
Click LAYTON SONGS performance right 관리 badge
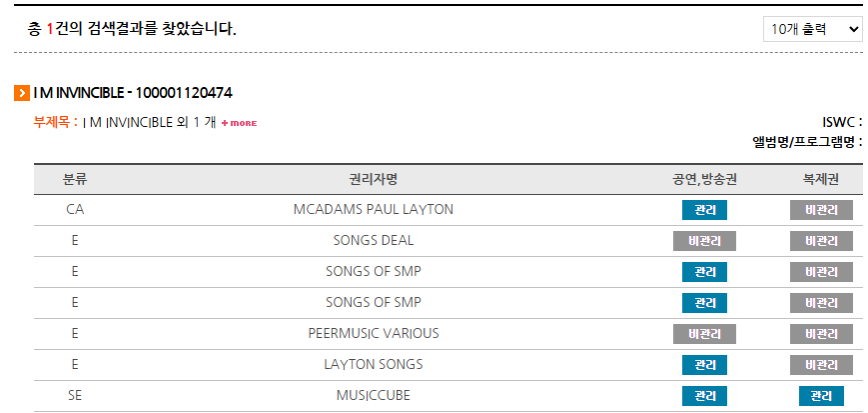coord(704,365)
